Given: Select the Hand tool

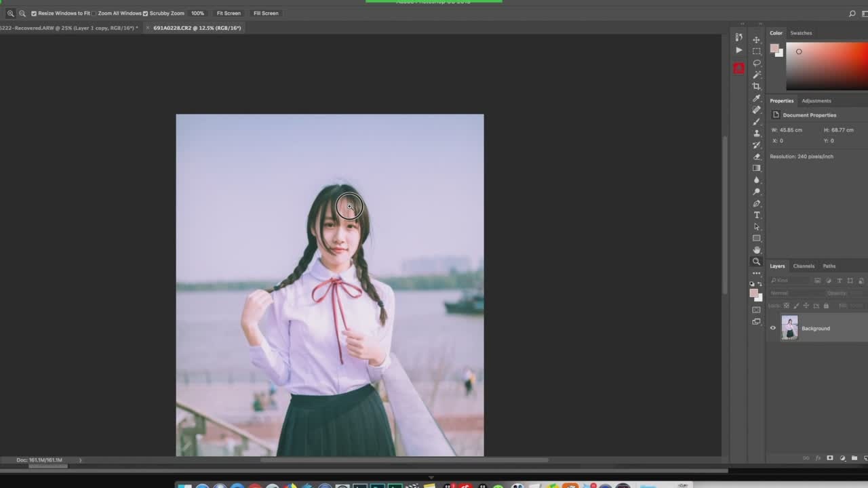Looking at the screenshot, I should [757, 250].
